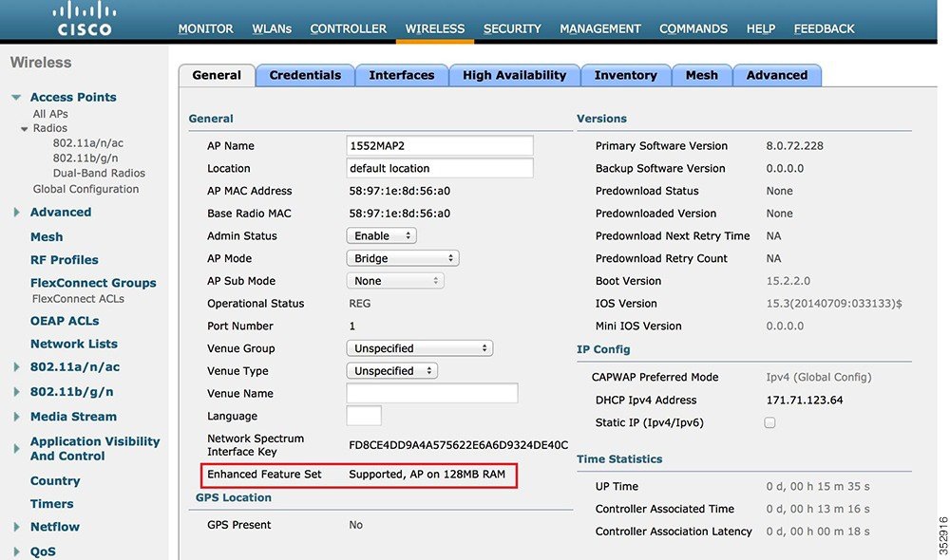Collapse the Access Points tree arrow

(16, 97)
